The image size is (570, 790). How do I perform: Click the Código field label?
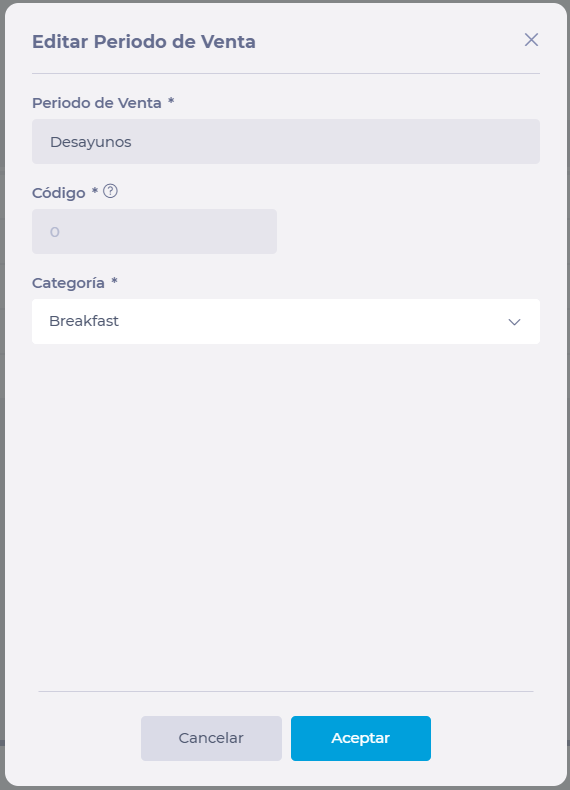point(58,193)
